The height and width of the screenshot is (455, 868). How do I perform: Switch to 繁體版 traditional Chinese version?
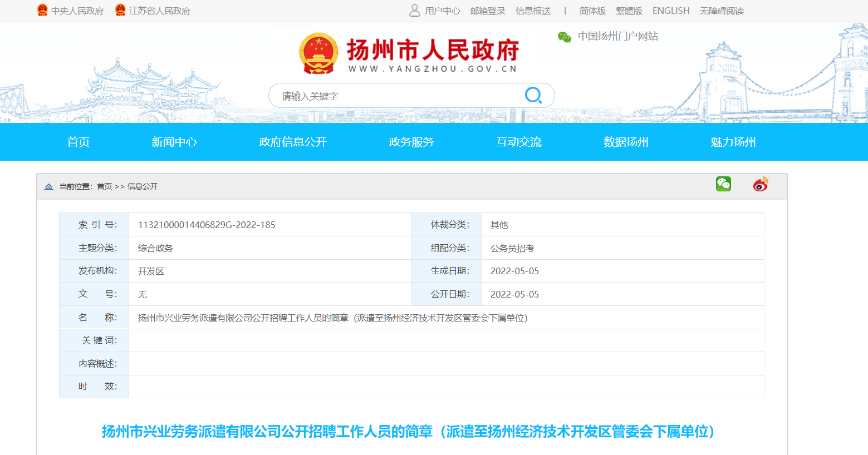click(629, 11)
